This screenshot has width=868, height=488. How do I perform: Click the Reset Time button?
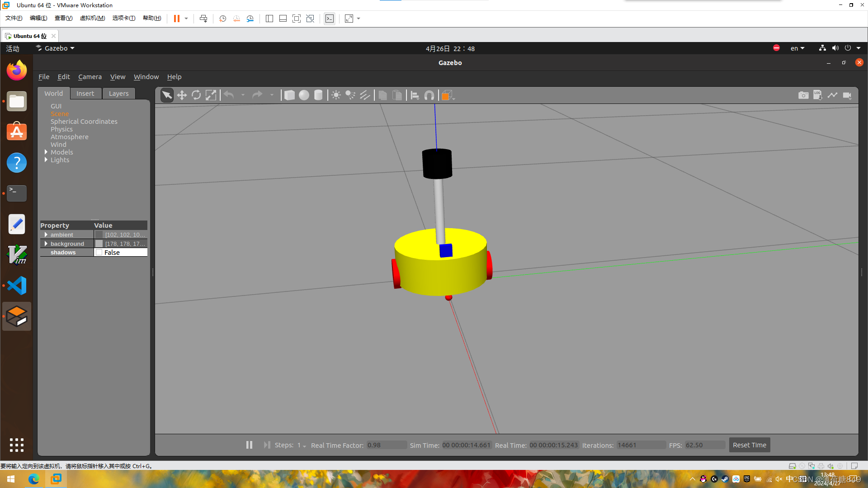(x=749, y=445)
